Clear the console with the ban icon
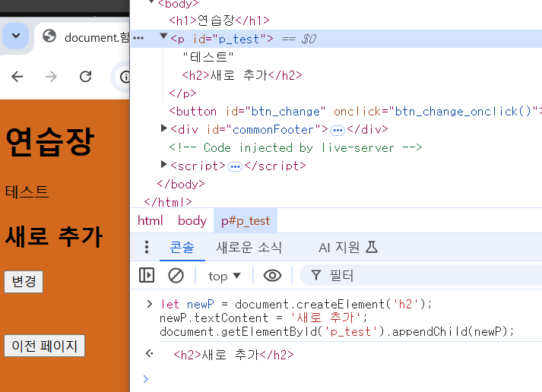 point(176,276)
